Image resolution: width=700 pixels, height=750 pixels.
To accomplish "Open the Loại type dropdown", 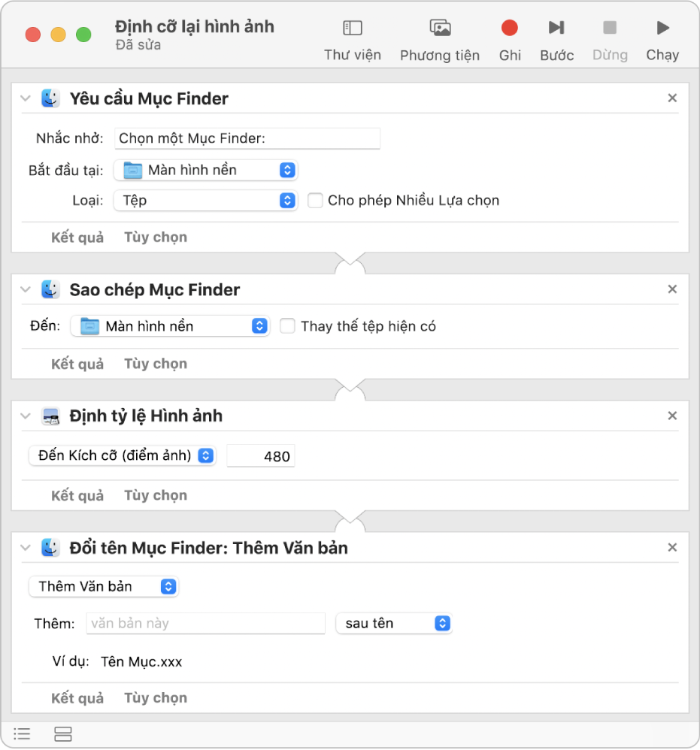I will (x=206, y=201).
